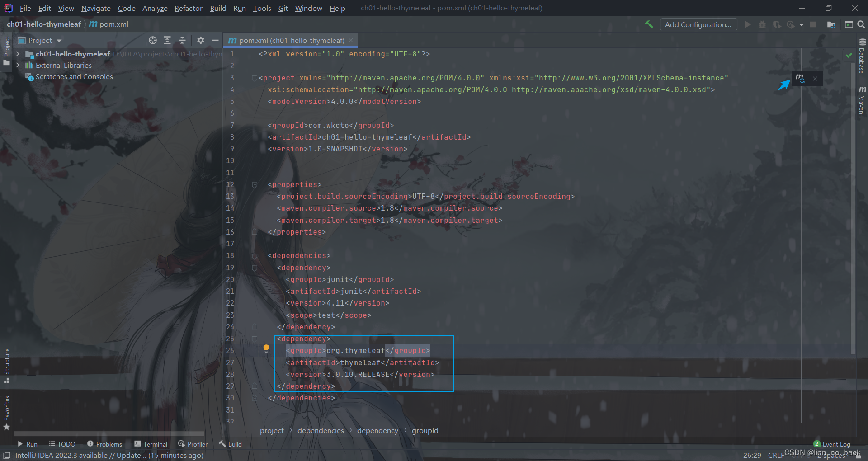This screenshot has height=461, width=868.
Task: Select the pom.xml editor tab
Action: 291,40
